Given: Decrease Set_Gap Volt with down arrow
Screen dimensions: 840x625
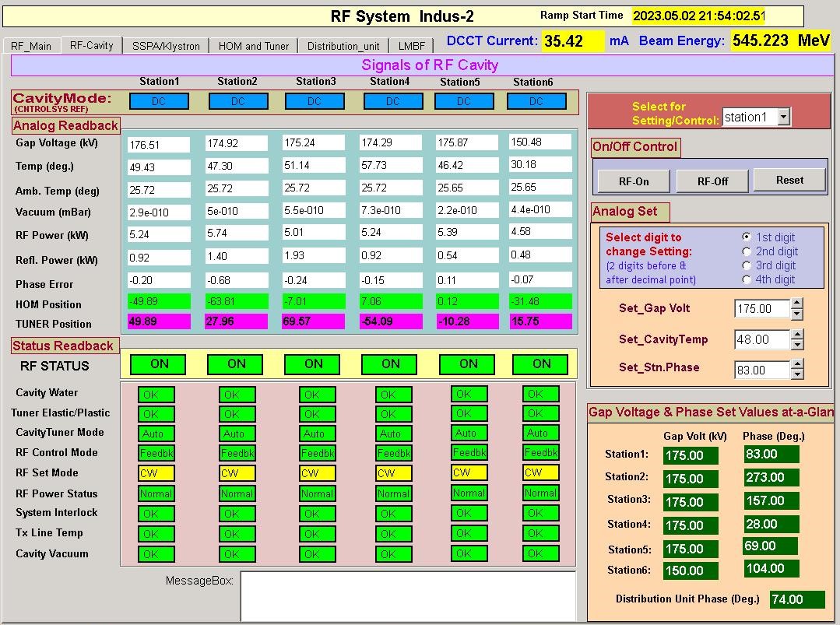Looking at the screenshot, I should (797, 314).
